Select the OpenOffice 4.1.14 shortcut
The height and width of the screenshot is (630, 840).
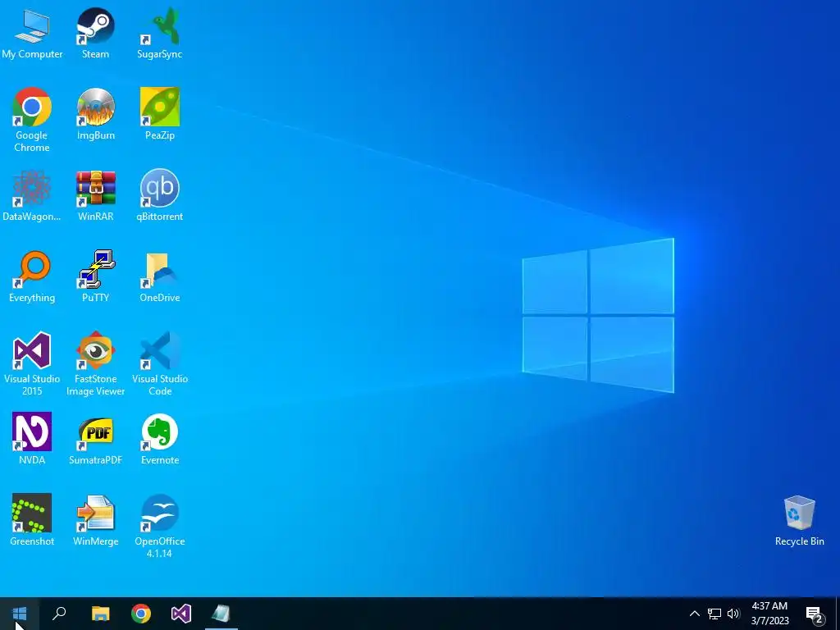coord(160,526)
